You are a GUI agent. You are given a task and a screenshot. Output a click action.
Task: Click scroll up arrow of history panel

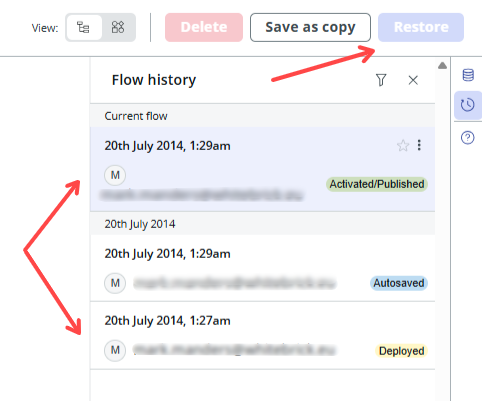(x=442, y=65)
